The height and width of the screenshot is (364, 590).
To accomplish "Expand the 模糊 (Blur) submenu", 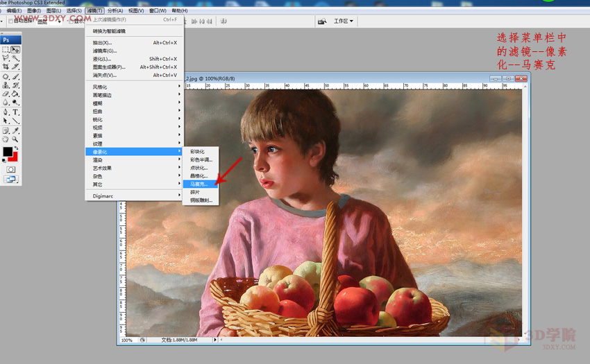I will click(x=97, y=103).
